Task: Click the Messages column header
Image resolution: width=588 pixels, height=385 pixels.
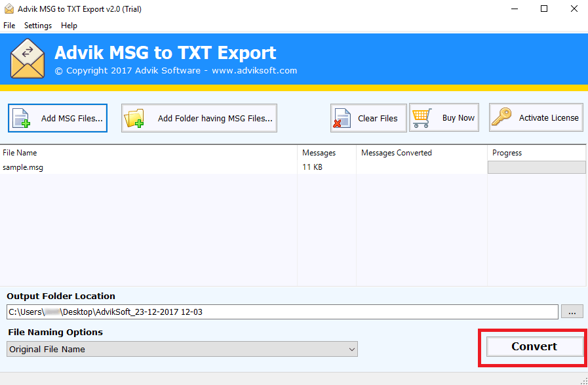Action: coord(326,153)
